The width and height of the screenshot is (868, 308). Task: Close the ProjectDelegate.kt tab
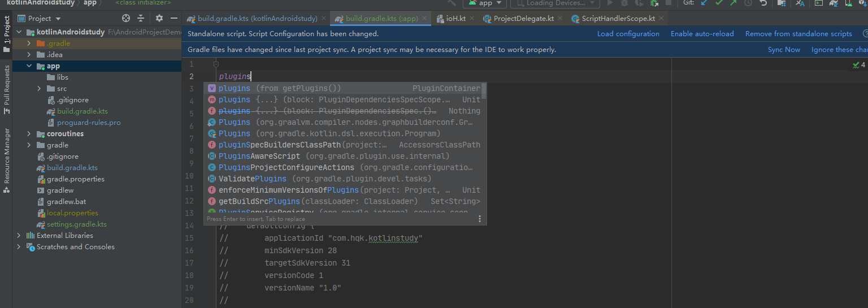coord(561,19)
